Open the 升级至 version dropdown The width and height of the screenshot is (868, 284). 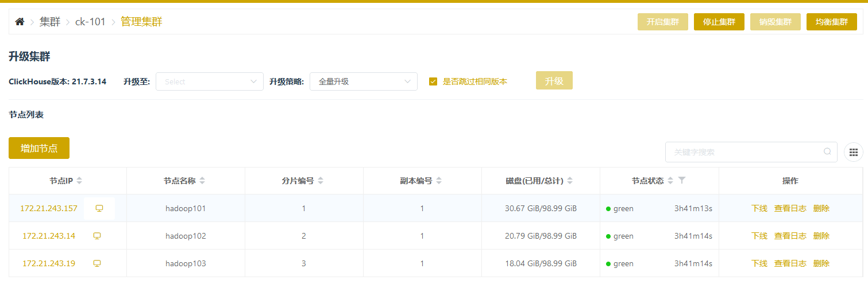click(x=210, y=81)
